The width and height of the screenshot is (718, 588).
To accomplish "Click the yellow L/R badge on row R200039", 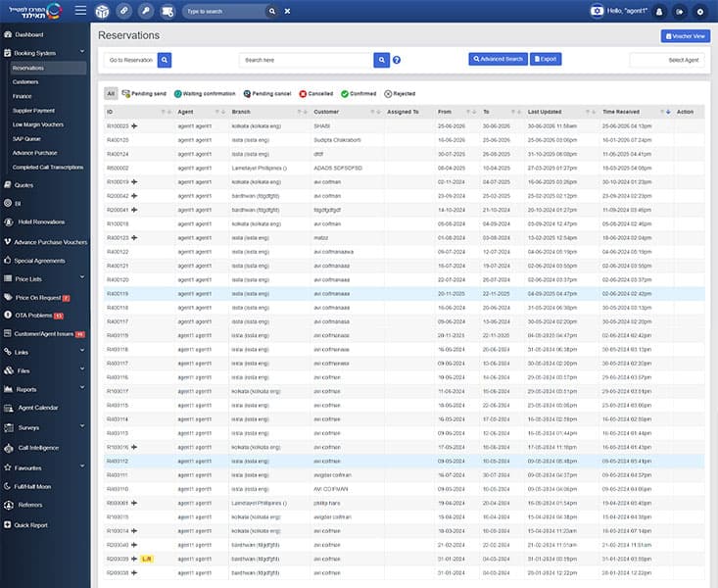I will point(147,559).
